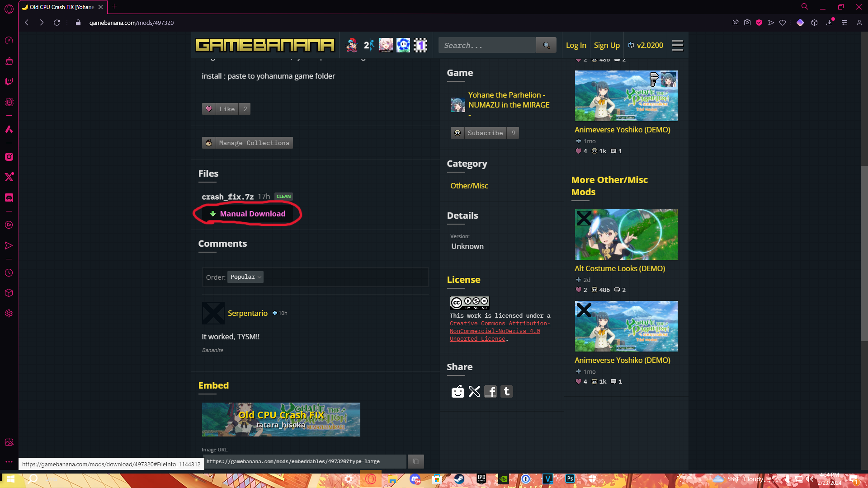Copy the embed image URL

click(415, 461)
